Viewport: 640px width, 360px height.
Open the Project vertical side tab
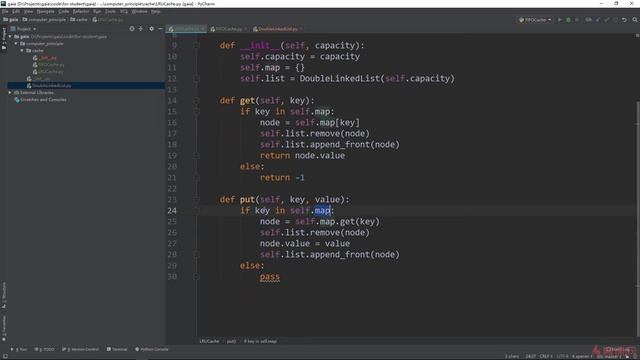(x=4, y=39)
